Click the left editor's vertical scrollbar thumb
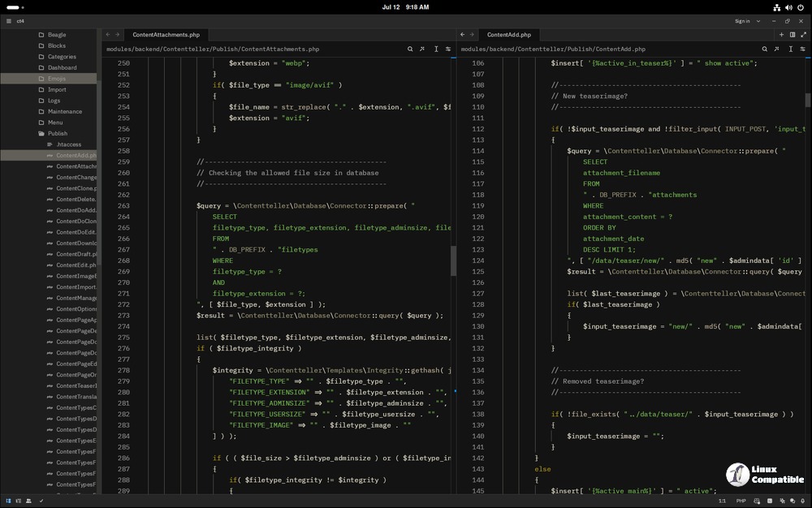 coord(453,260)
